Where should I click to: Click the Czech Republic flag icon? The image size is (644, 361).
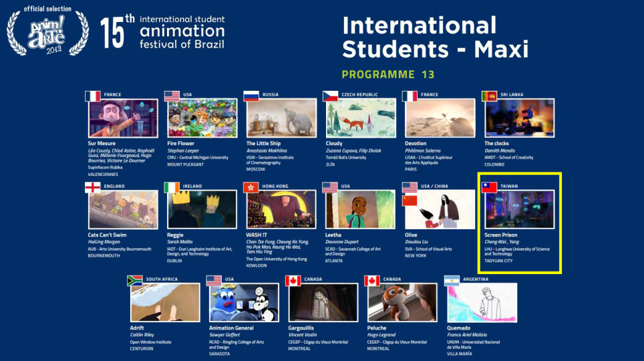(330, 96)
